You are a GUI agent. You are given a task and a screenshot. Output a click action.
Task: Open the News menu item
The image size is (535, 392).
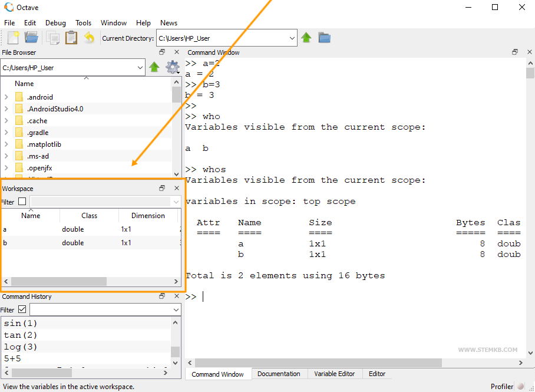pos(169,22)
